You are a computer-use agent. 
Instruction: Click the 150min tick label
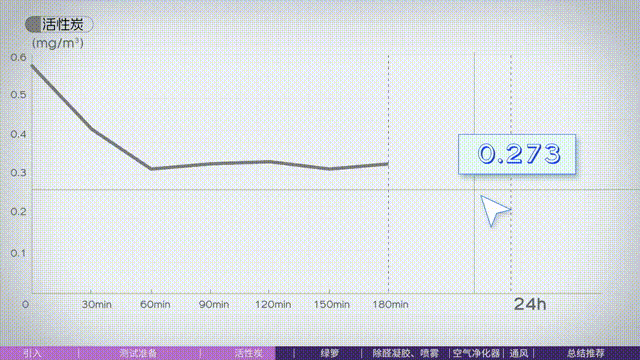331,304
